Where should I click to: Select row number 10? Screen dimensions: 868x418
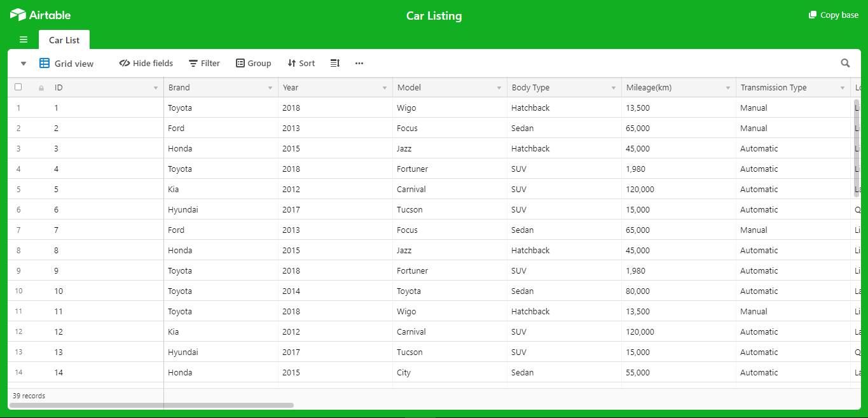[x=18, y=291]
